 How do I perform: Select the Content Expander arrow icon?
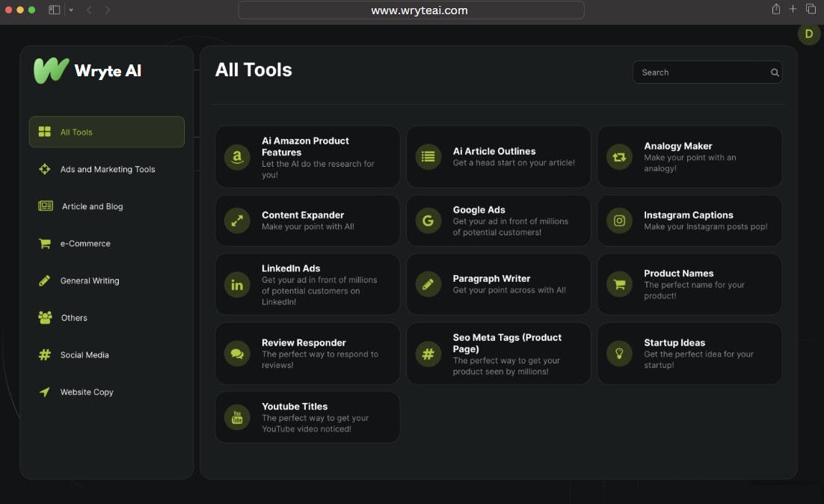click(236, 221)
